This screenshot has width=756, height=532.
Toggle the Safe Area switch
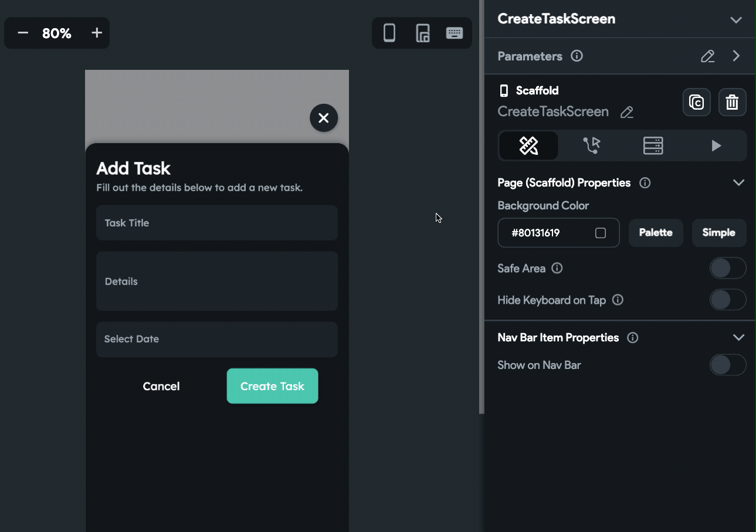tap(728, 268)
